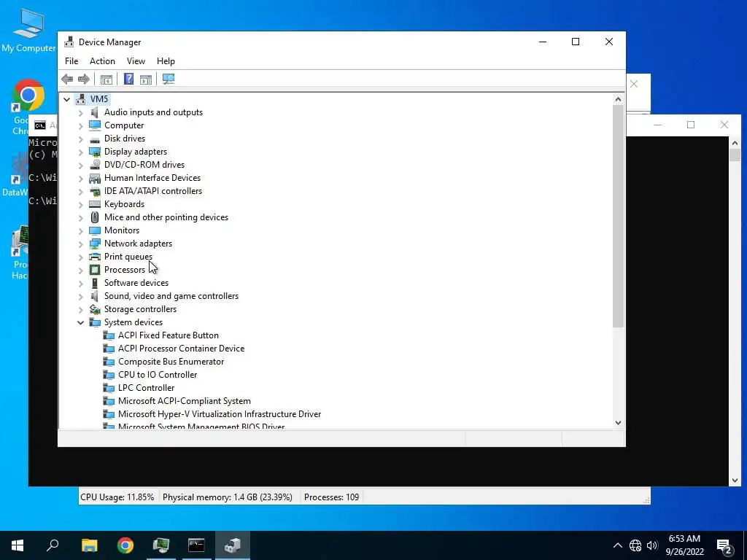Collapse the System devices category
747x560 pixels.
coord(80,322)
